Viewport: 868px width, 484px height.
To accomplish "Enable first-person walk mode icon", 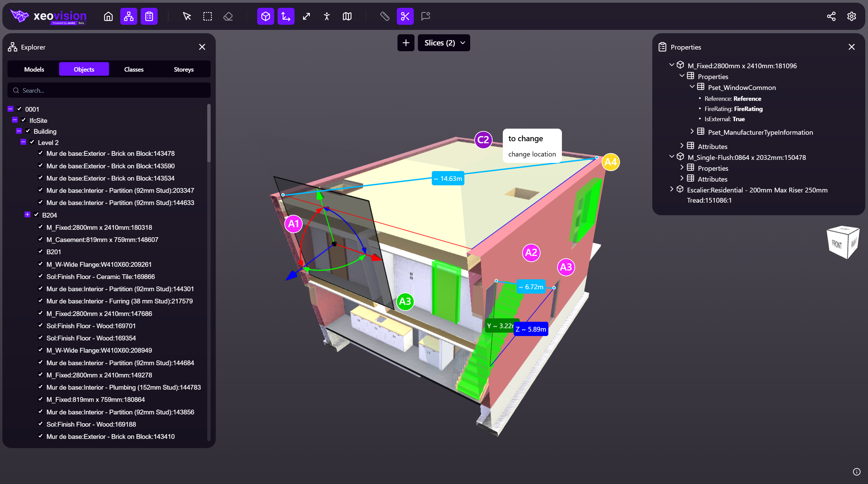I will tap(326, 16).
